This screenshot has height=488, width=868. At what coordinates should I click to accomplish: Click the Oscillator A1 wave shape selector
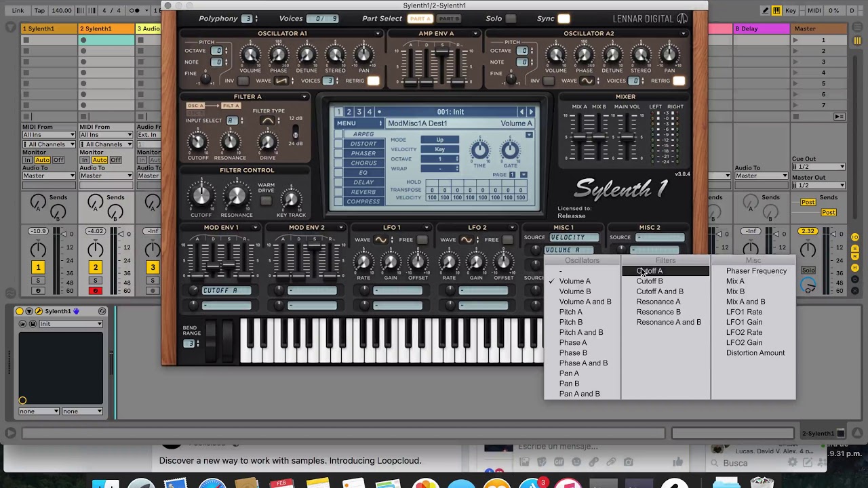click(281, 81)
